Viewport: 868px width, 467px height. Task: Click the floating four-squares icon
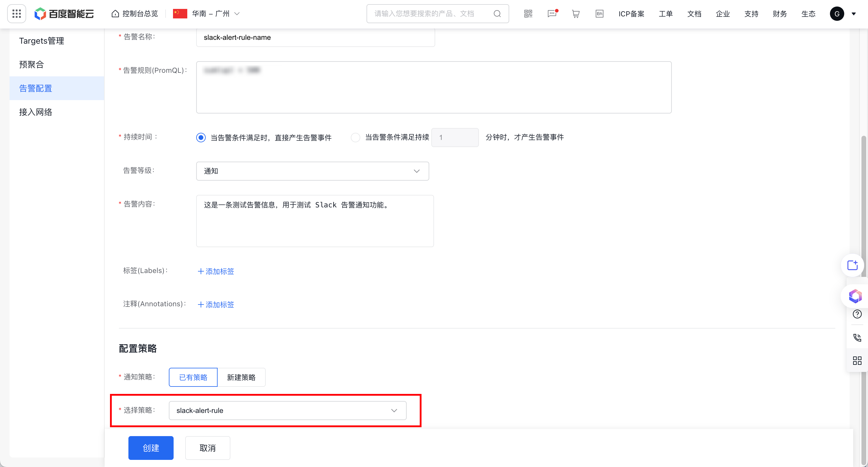click(857, 361)
